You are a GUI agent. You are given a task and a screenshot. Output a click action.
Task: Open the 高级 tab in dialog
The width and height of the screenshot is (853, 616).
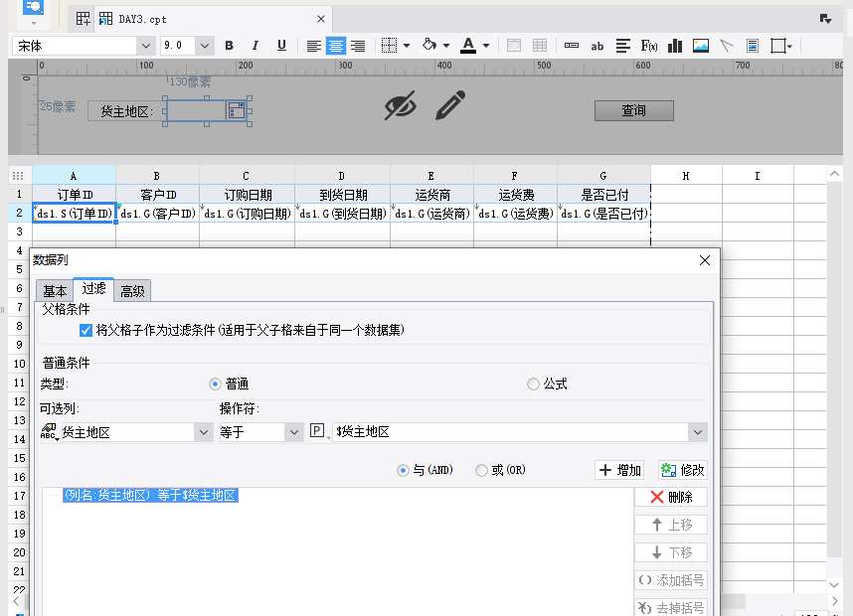click(132, 290)
